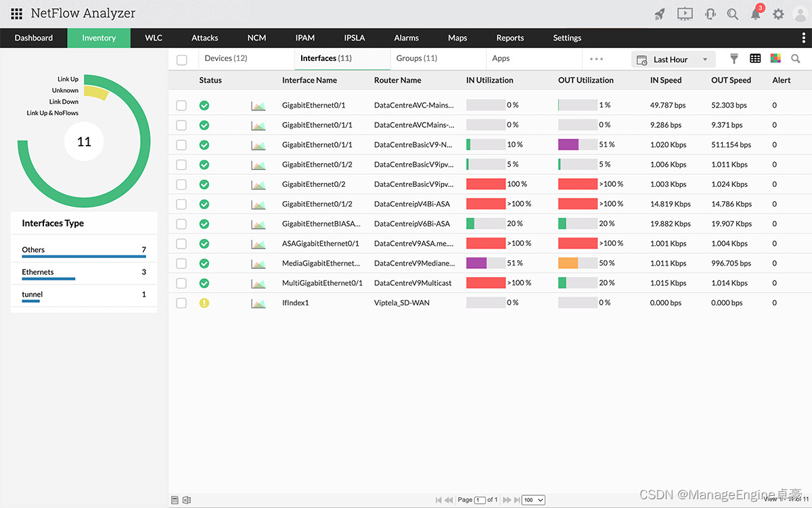The height and width of the screenshot is (508, 812).
Task: Open the apps grid launcher icon
Action: coord(16,14)
